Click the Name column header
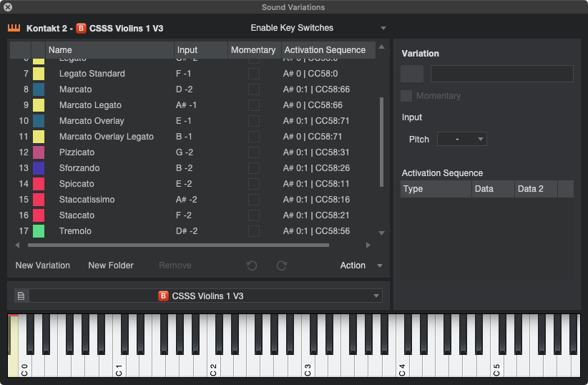 [109, 50]
